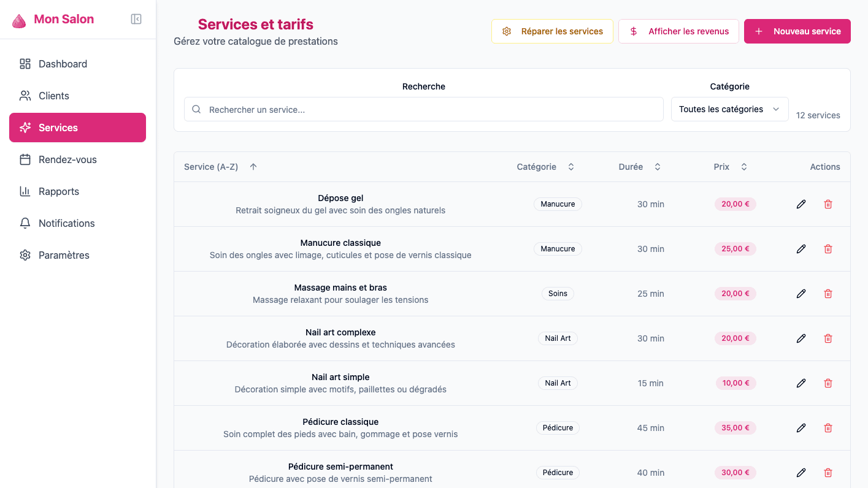The image size is (868, 488).
Task: Select the Clients section icon
Action: [x=25, y=95]
